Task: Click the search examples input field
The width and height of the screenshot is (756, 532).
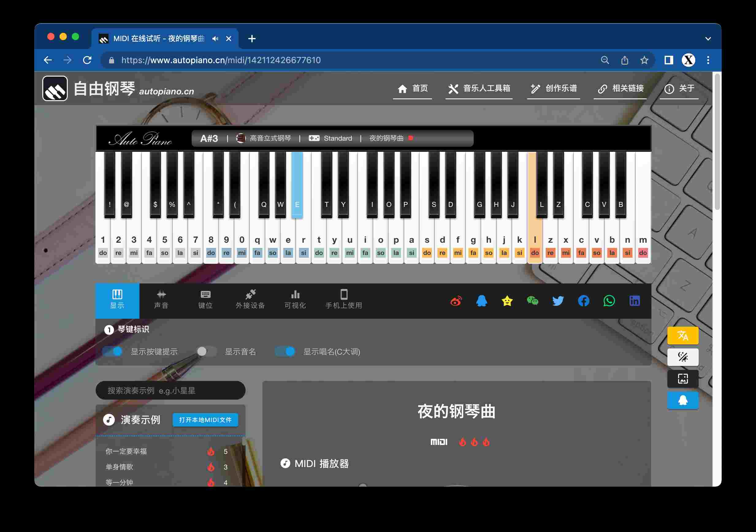Action: (170, 390)
